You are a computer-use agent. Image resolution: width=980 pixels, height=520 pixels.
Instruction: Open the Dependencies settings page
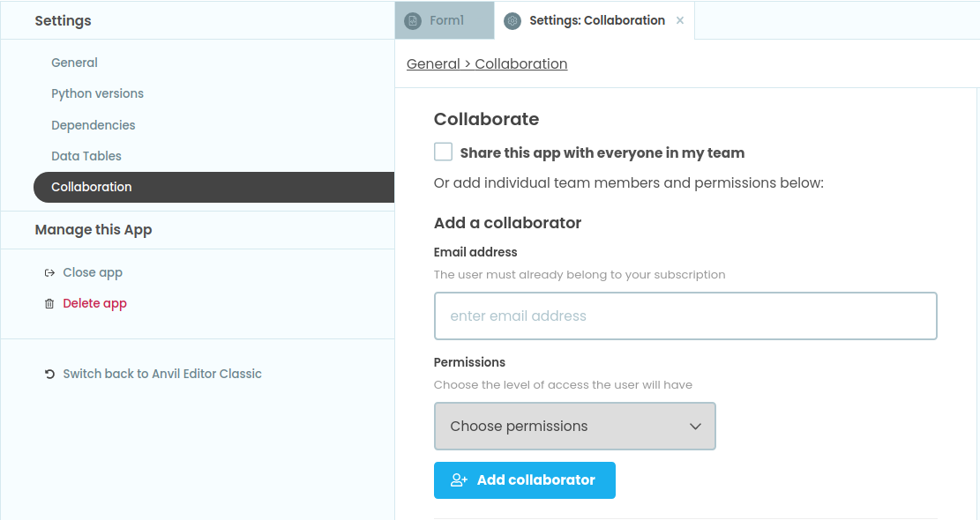[93, 124]
